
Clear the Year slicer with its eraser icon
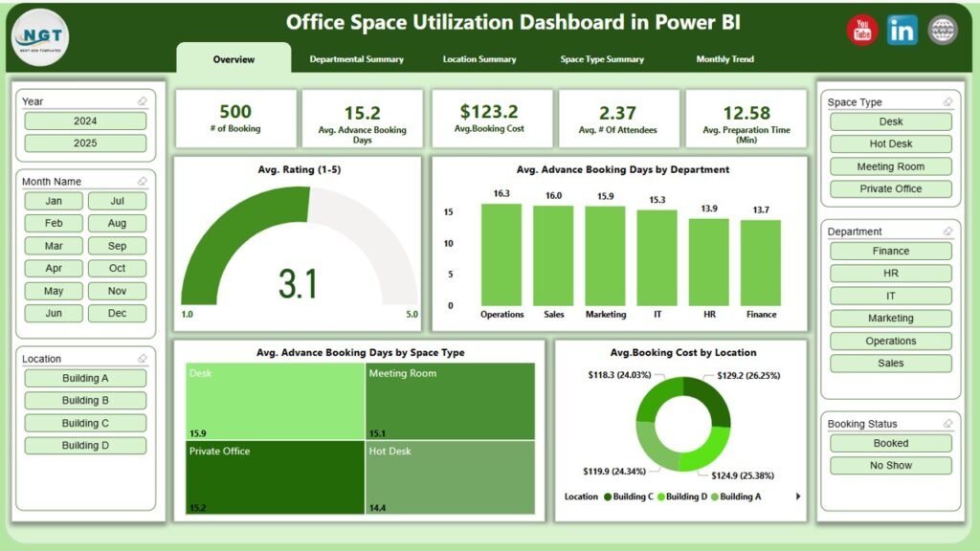[143, 99]
